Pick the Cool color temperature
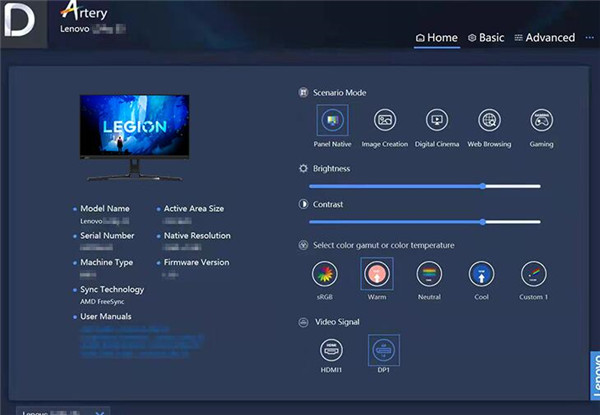This screenshot has height=415, width=600. pos(482,274)
